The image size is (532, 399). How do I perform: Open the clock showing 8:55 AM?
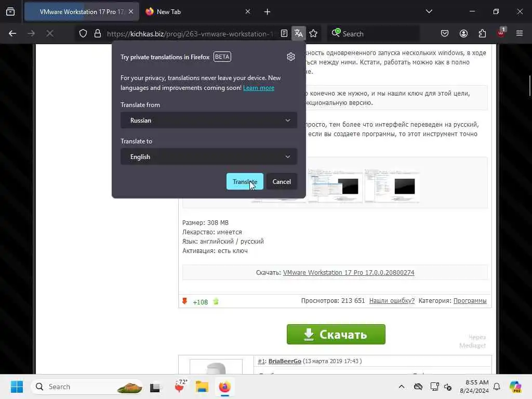(x=474, y=387)
